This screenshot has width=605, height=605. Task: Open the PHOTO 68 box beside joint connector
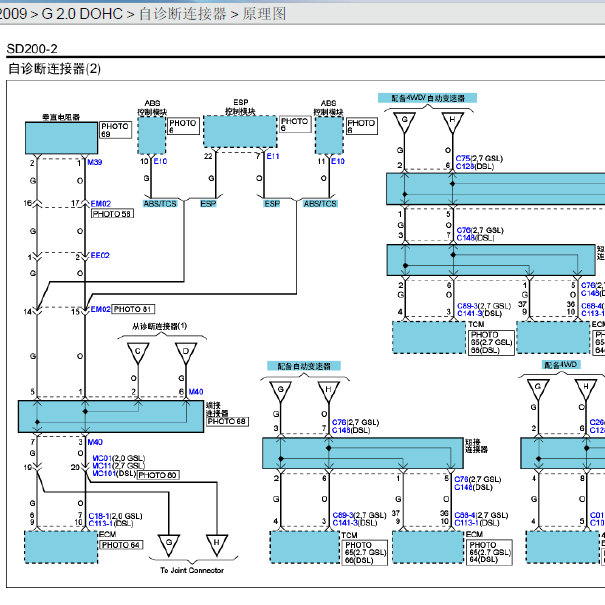[x=227, y=421]
